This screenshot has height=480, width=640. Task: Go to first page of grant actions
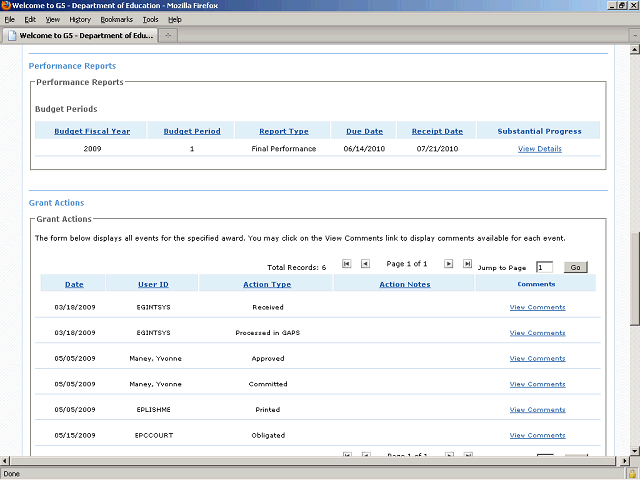pos(347,264)
